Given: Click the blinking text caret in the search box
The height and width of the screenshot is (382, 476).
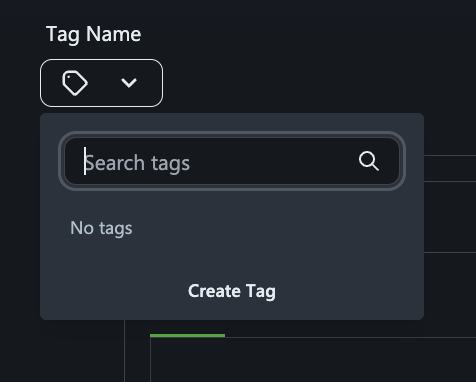Looking at the screenshot, I should point(85,161).
